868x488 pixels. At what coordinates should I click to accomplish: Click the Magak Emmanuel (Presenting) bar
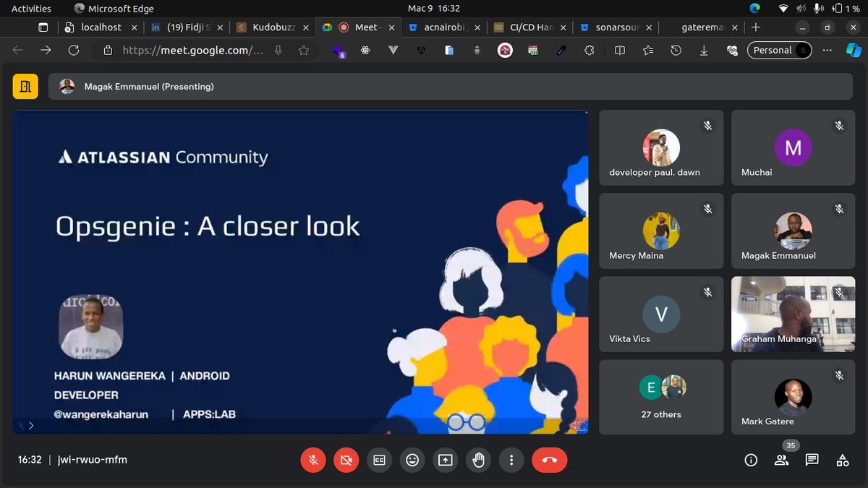click(451, 87)
